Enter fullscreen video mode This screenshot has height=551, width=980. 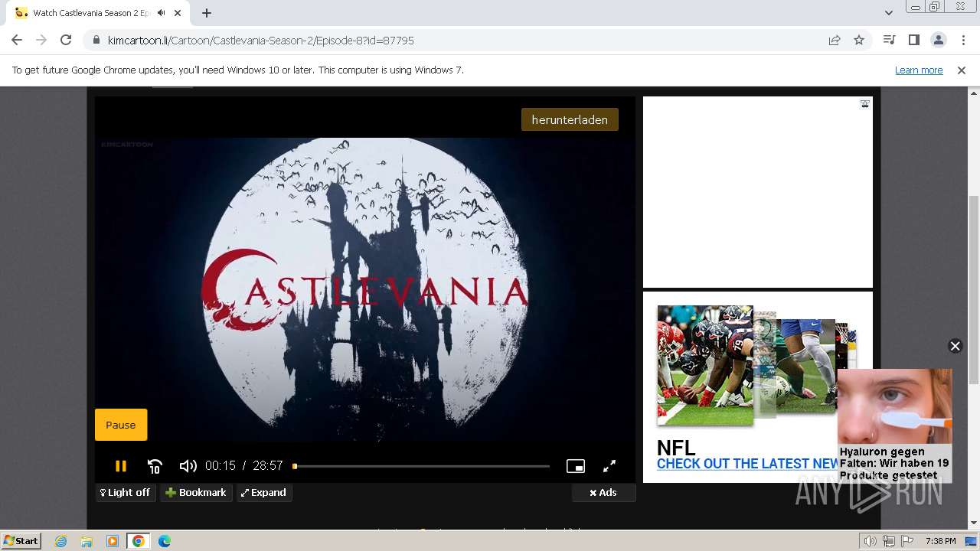click(x=609, y=466)
